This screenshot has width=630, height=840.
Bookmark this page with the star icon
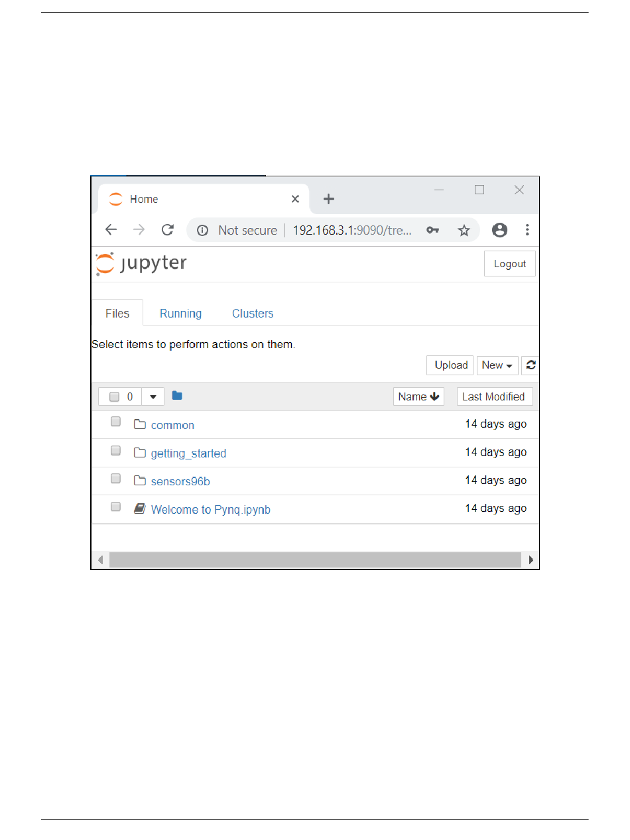coord(464,230)
